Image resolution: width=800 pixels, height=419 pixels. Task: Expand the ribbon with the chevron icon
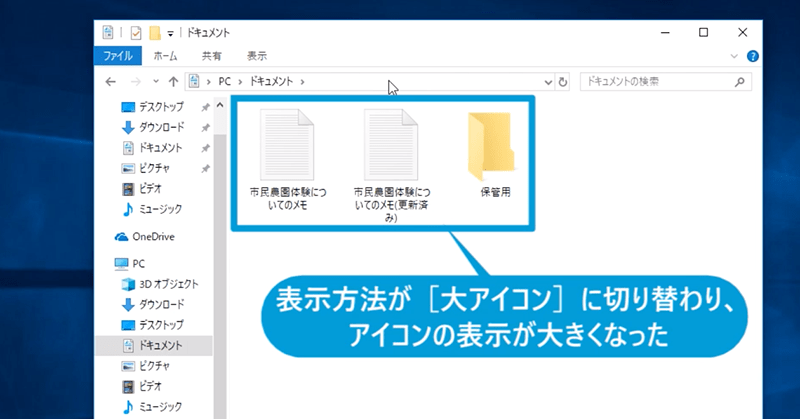(x=734, y=56)
